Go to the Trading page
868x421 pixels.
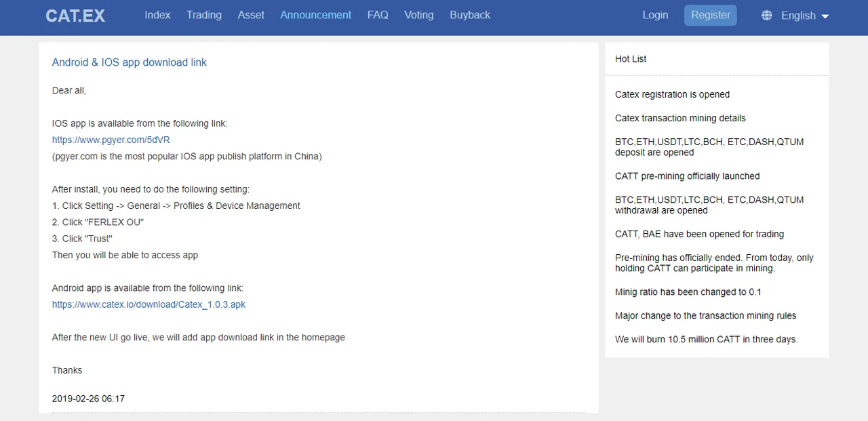pos(204,15)
